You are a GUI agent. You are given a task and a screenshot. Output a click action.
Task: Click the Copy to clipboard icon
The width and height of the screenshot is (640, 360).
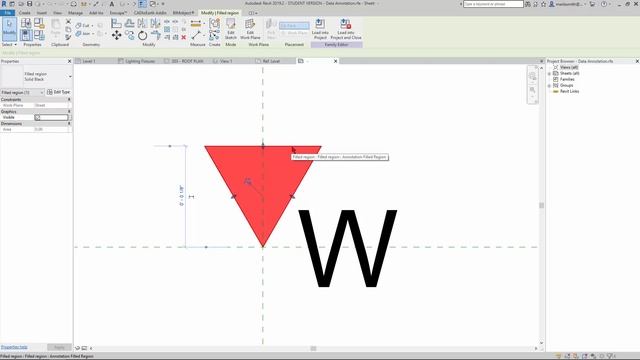click(x=68, y=29)
